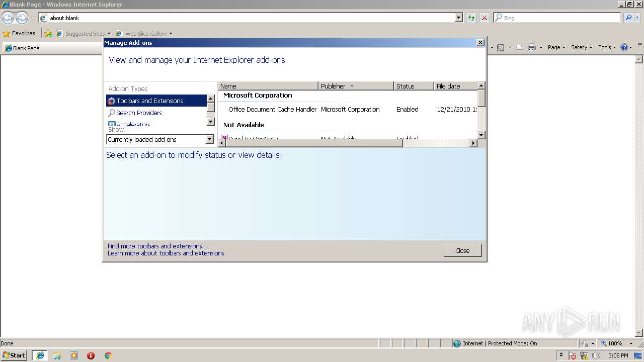
Task: Click the Internet zone globe in the status bar
Action: pos(457,343)
